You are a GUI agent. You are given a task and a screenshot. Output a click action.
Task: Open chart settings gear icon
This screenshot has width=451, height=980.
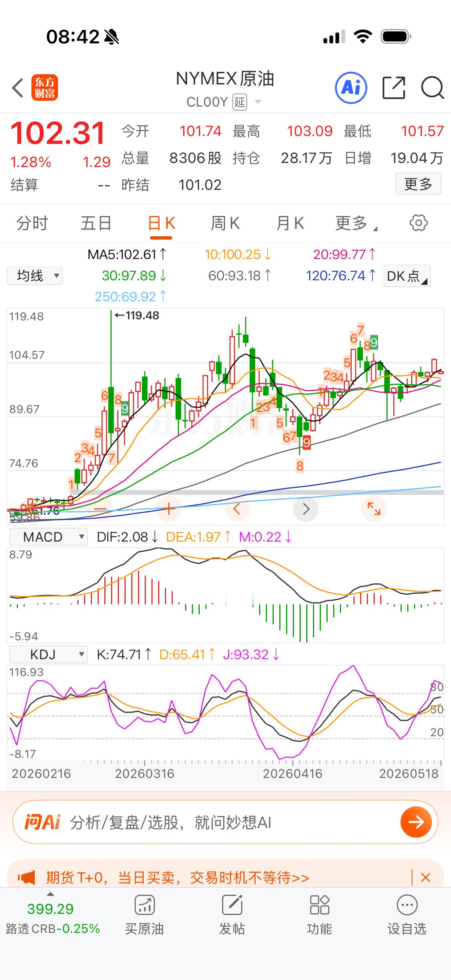pyautogui.click(x=418, y=223)
